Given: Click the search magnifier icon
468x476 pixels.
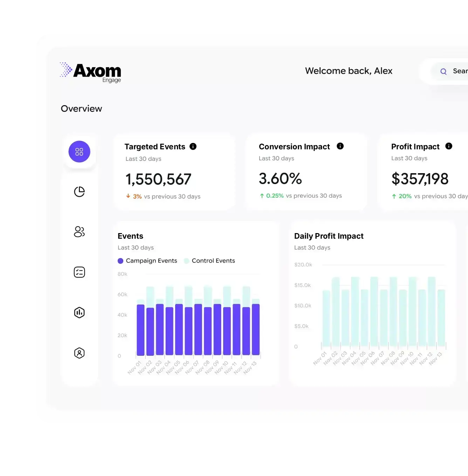Looking at the screenshot, I should [443, 72].
